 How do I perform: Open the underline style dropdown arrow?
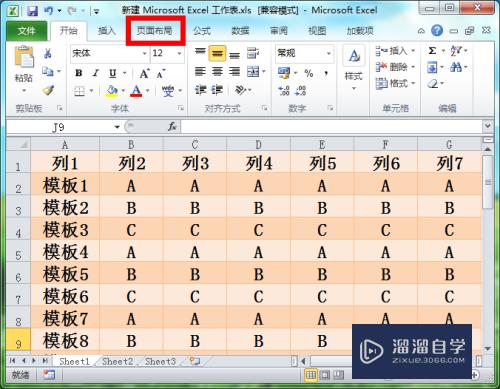coord(125,73)
